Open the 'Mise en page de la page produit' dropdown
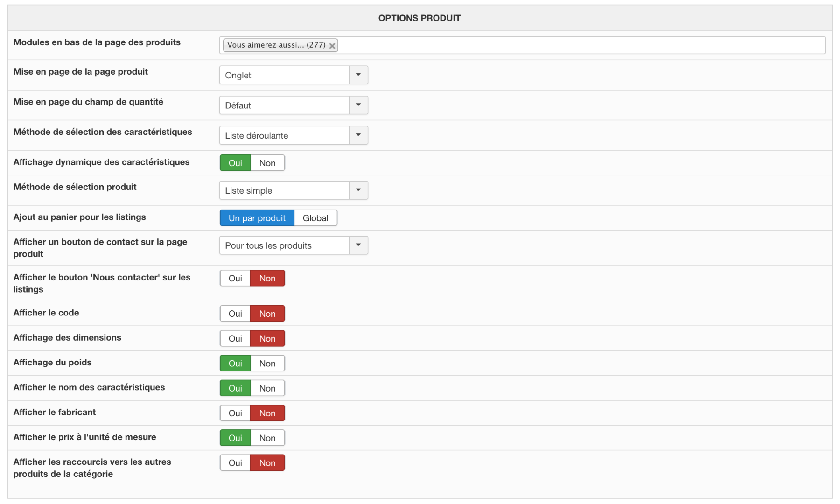 (x=358, y=75)
